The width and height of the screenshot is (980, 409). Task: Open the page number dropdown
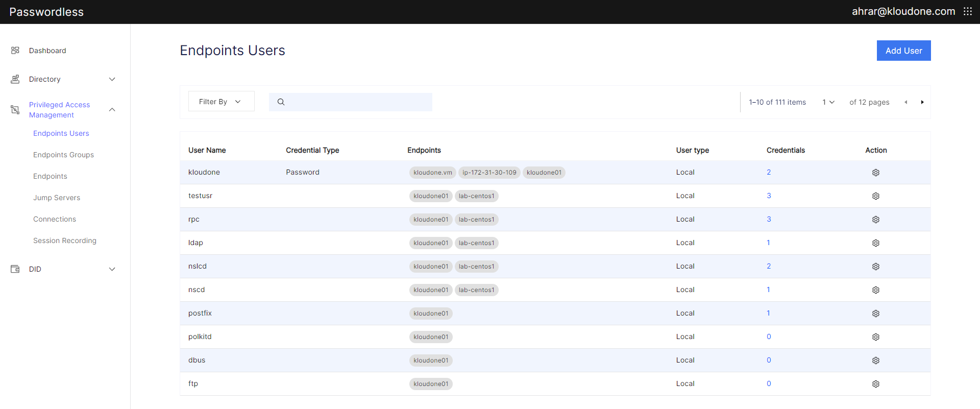pyautogui.click(x=828, y=102)
